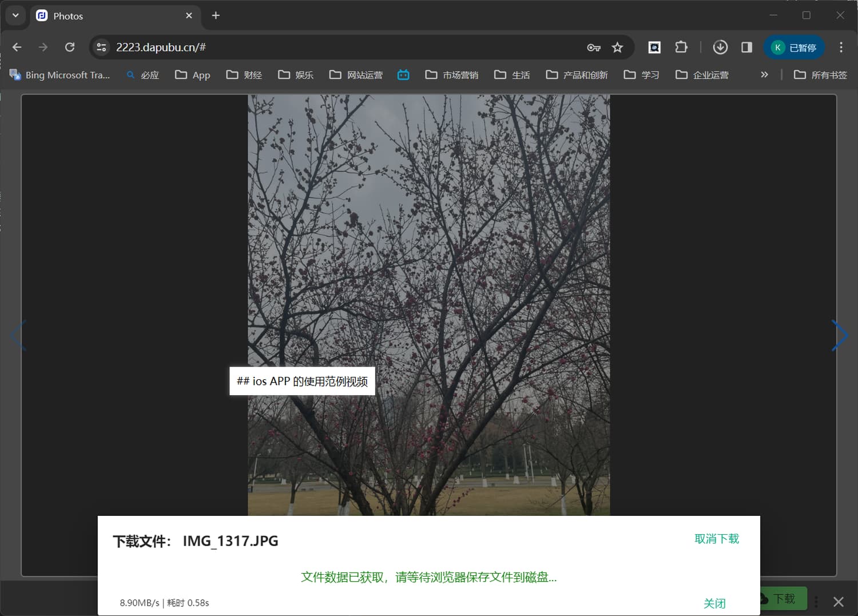Viewport: 858px width, 616px height.
Task: Click the address bar URL field
Action: coord(343,47)
